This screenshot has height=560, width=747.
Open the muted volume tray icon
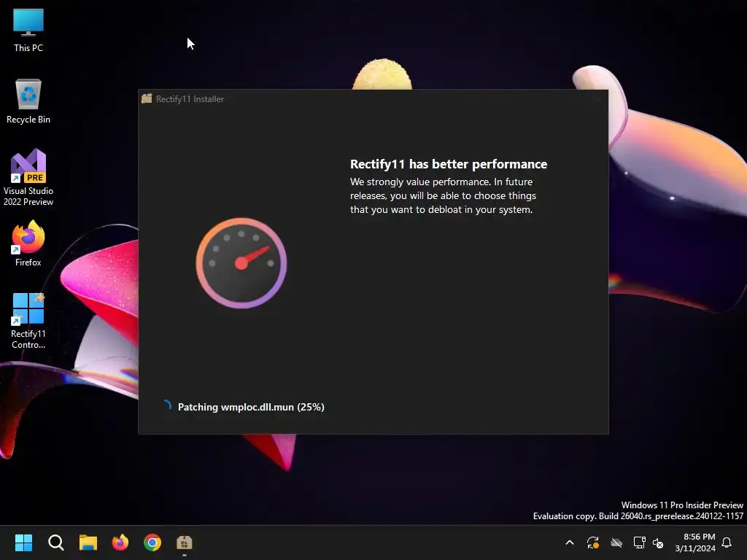pos(658,542)
